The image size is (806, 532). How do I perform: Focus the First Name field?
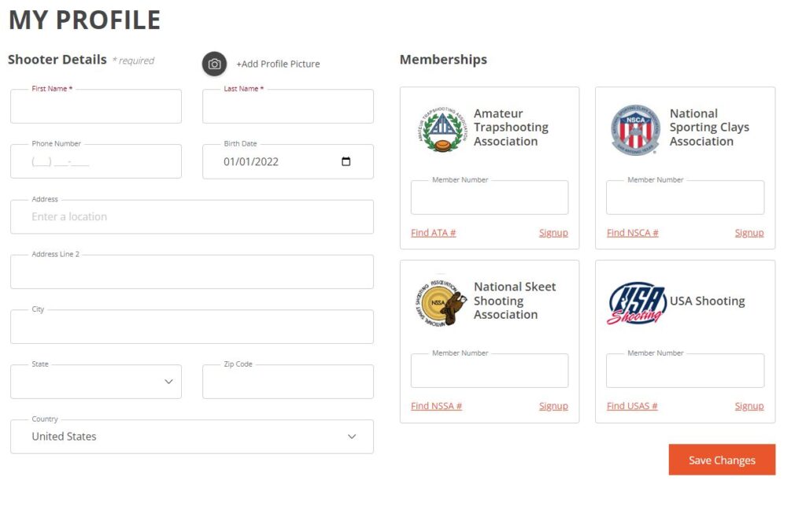point(96,106)
